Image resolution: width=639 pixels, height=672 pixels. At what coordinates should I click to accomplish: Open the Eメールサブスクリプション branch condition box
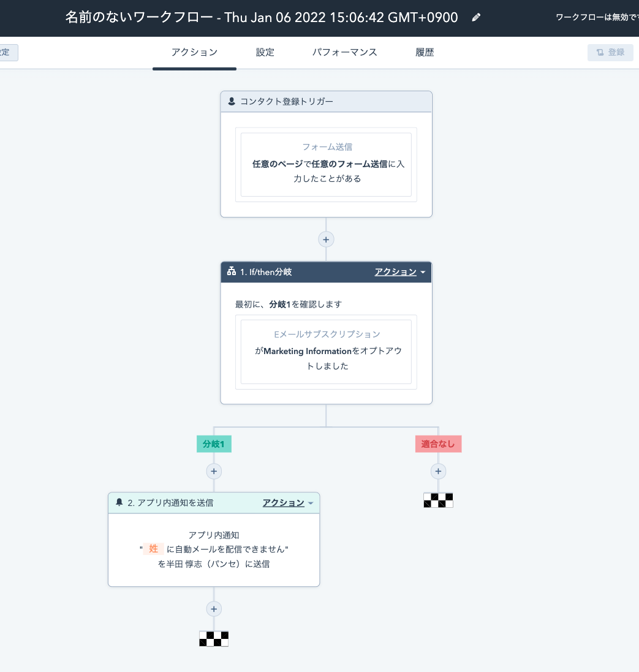click(326, 352)
